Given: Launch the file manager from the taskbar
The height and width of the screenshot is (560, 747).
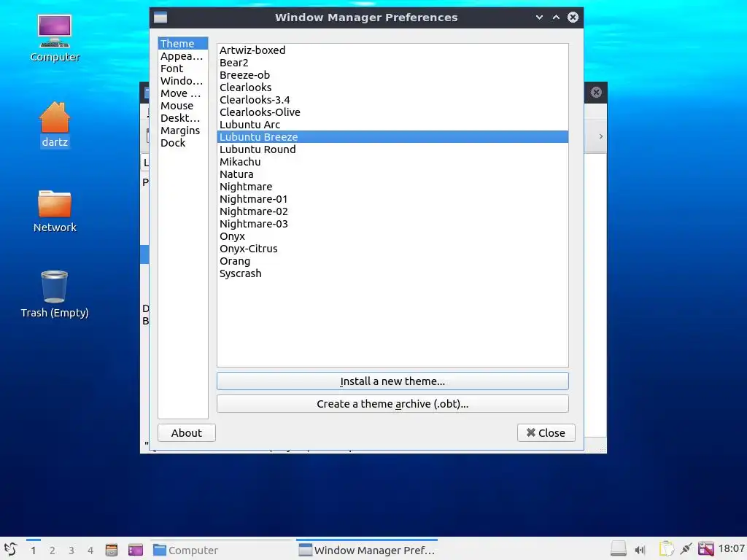Looking at the screenshot, I should click(112, 550).
